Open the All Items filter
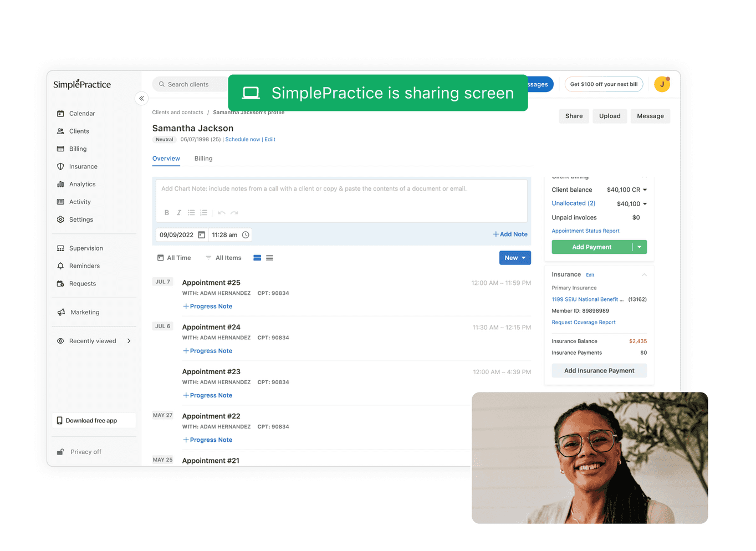The image size is (756, 551). point(223,258)
